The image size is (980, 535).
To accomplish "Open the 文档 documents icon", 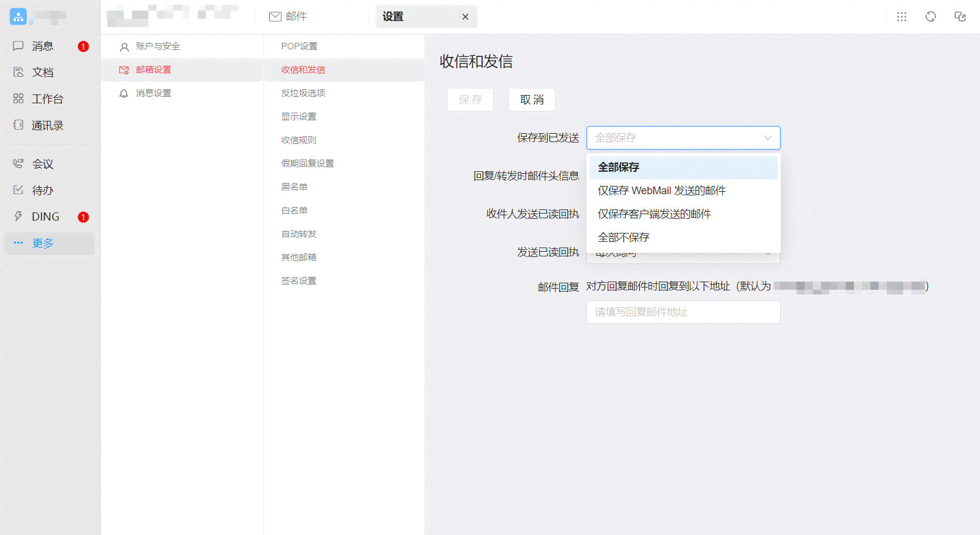I will [x=18, y=72].
